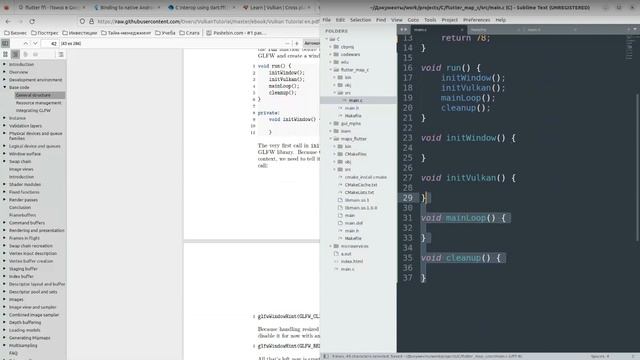Go to next PDF page arrow
Viewport: 640px width, 360px height.
point(36,43)
